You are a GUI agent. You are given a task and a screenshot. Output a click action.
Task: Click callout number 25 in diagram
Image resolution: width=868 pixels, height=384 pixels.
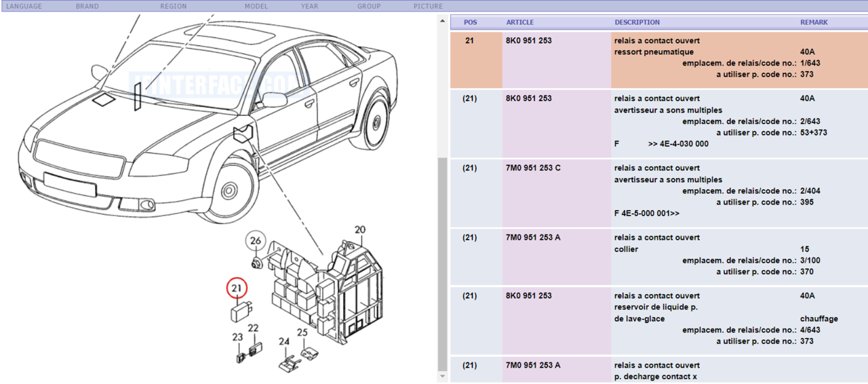click(x=302, y=333)
